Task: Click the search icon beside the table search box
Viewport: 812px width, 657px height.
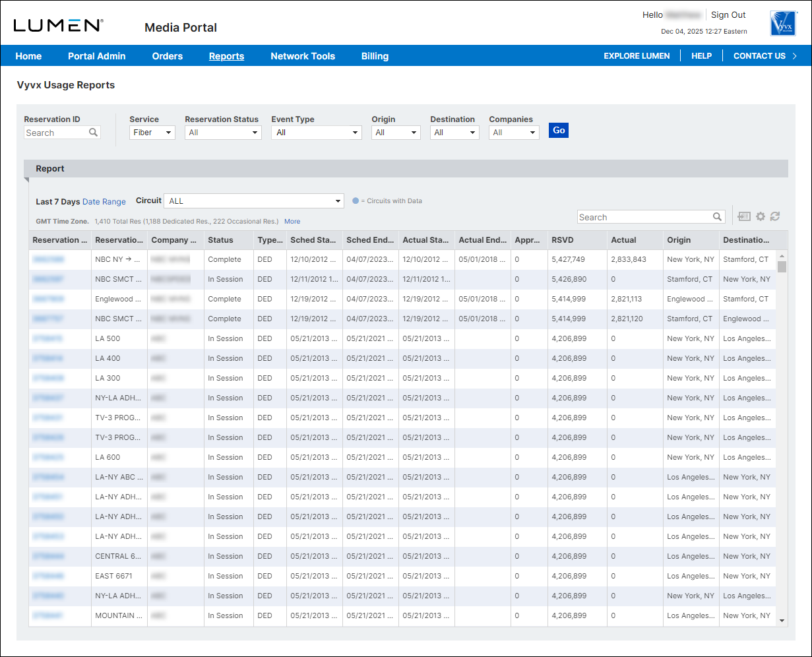Action: (718, 216)
